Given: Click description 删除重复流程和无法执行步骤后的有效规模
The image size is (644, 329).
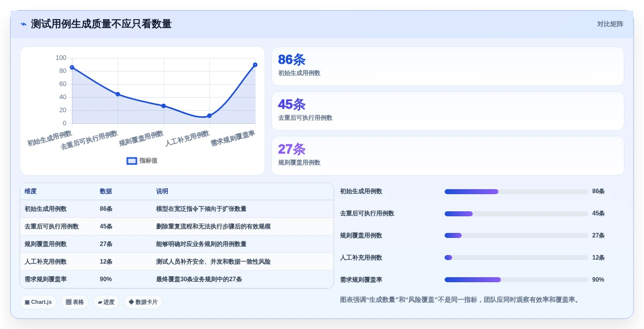Looking at the screenshot, I should coord(213,226).
